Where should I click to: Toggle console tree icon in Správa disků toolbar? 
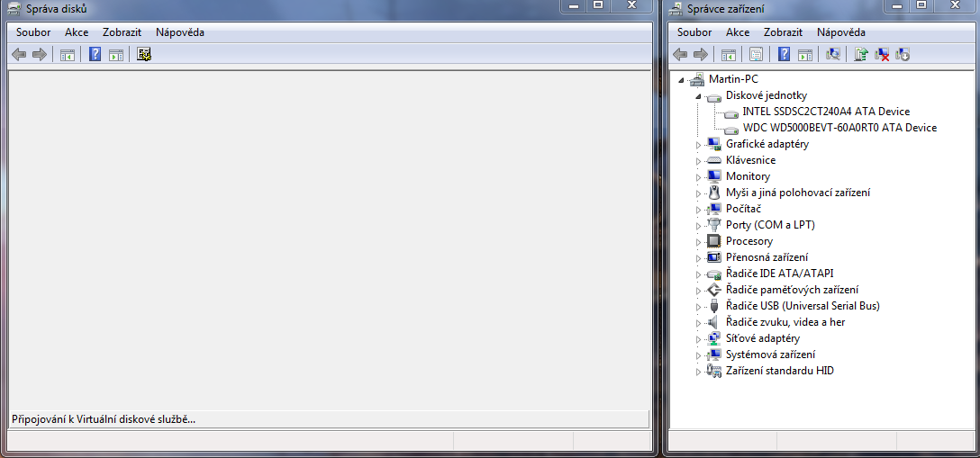67,54
